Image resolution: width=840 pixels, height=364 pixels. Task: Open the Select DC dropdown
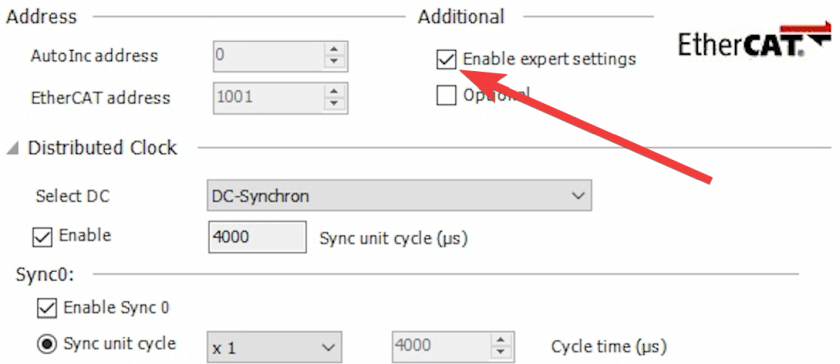399,196
